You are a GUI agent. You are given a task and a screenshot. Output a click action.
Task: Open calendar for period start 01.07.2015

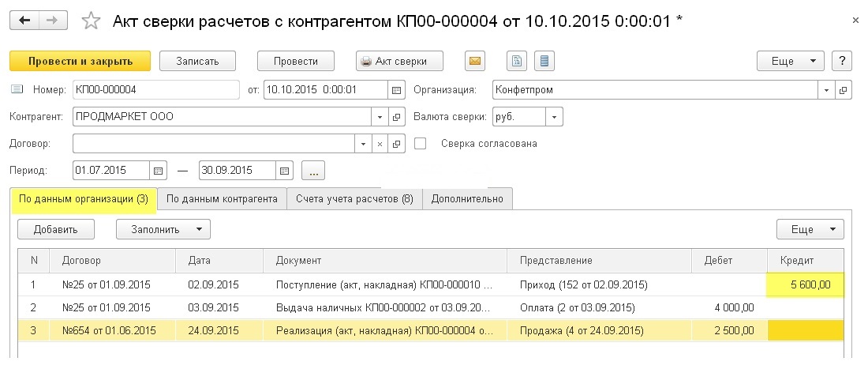[x=159, y=171]
